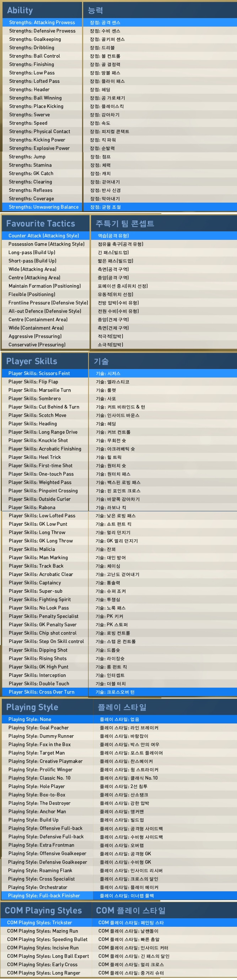Select 'Player Skills: GK Penalty Saver'
Screen dimensions: 237x980
click(42, 625)
